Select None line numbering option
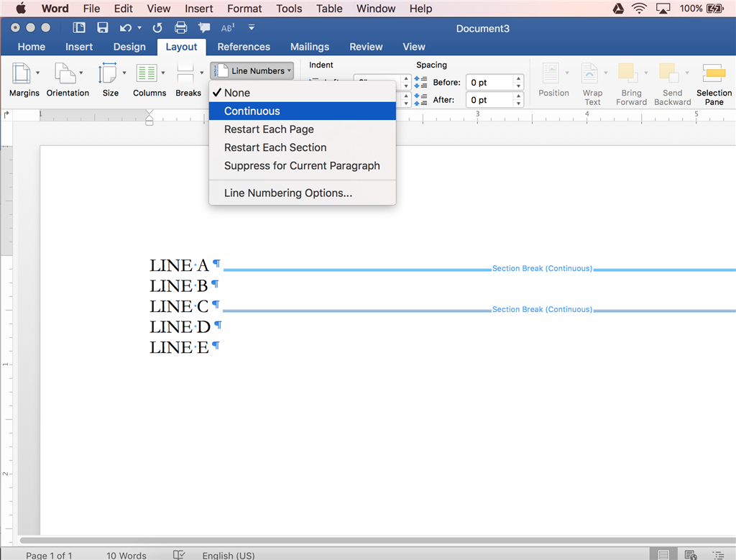Screen dimensions: 736x560 coord(303,93)
